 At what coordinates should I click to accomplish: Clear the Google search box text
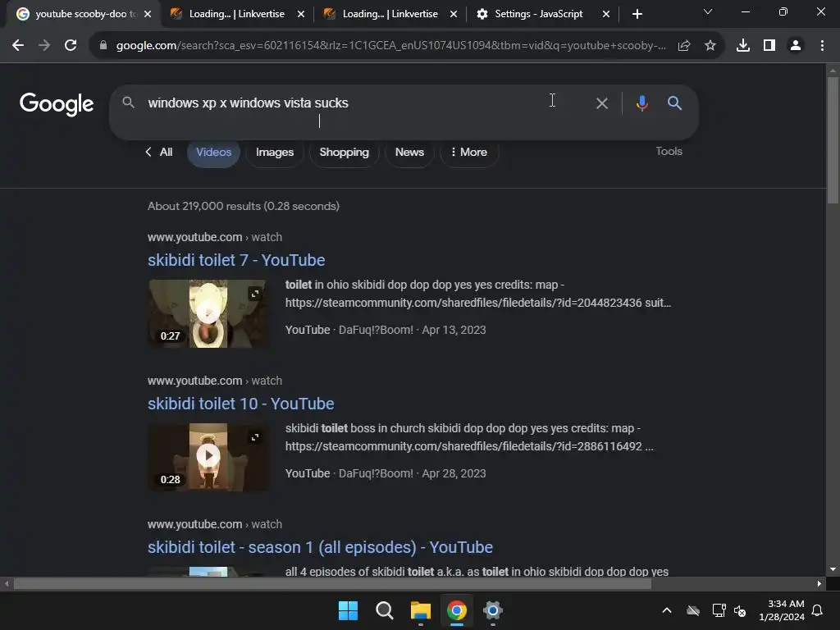pos(601,103)
